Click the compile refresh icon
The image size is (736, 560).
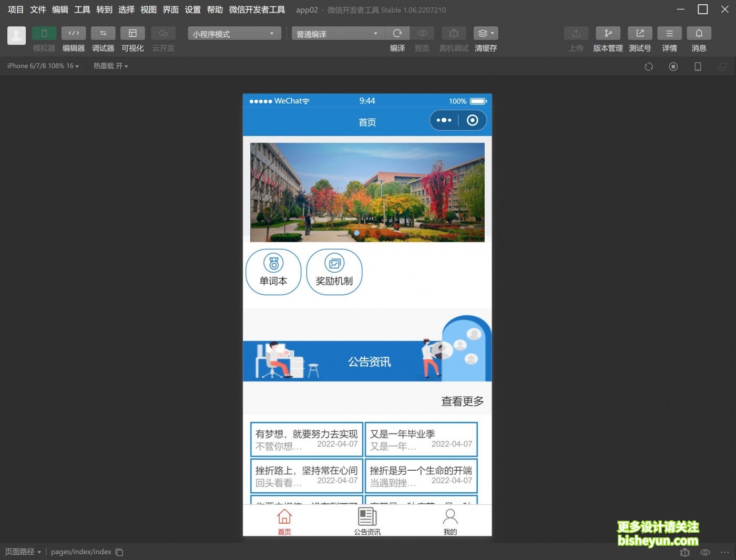(x=397, y=33)
